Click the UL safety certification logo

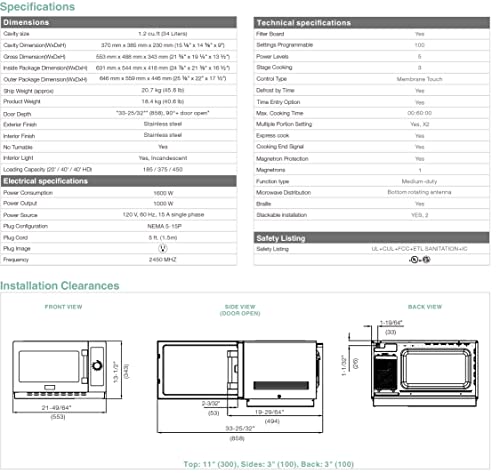[414, 260]
